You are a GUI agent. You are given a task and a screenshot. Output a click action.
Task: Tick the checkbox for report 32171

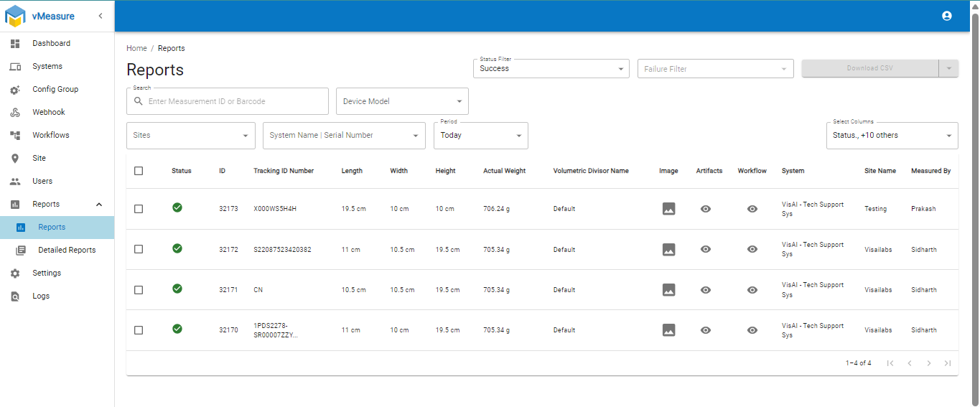(x=139, y=290)
